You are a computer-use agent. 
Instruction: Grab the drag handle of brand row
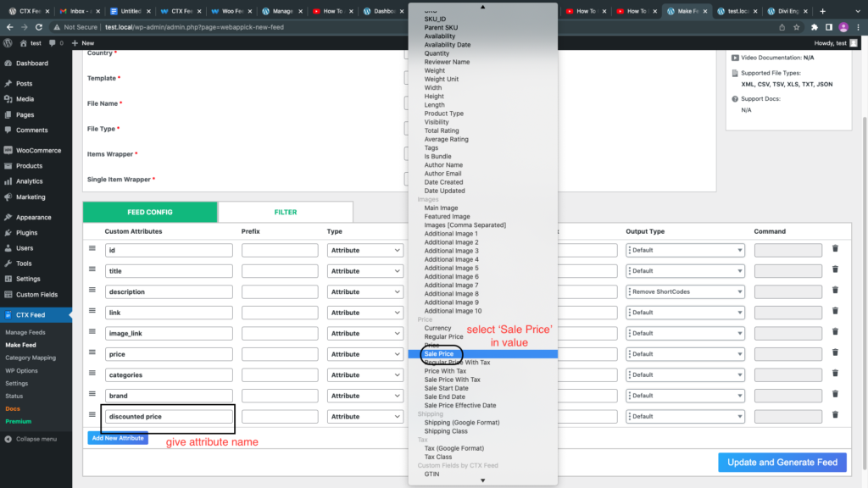[92, 393]
